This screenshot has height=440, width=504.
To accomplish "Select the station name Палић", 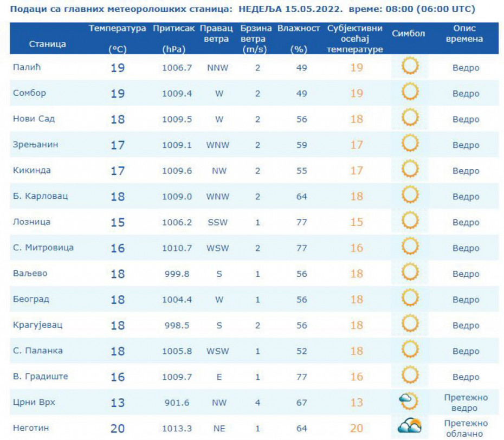I will pyautogui.click(x=27, y=67).
